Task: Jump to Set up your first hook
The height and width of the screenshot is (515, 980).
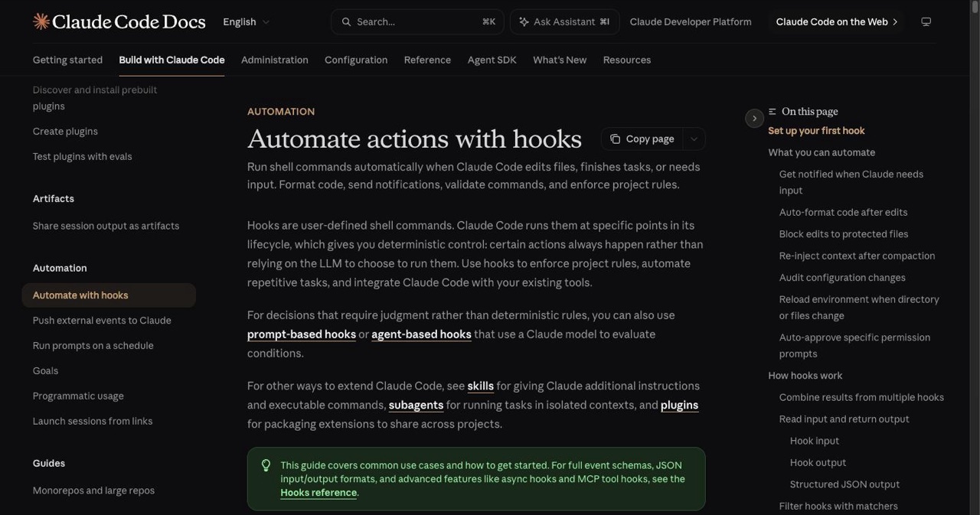Action: pyautogui.click(x=816, y=131)
